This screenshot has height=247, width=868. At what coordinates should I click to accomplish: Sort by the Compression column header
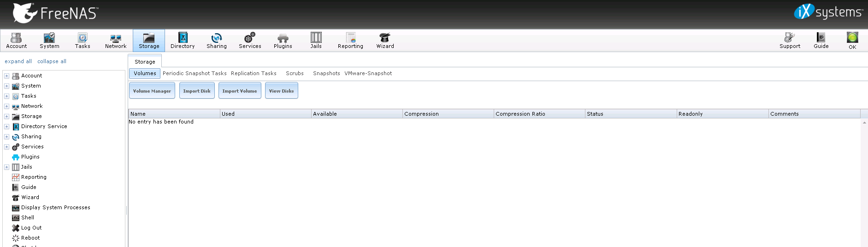(x=448, y=114)
